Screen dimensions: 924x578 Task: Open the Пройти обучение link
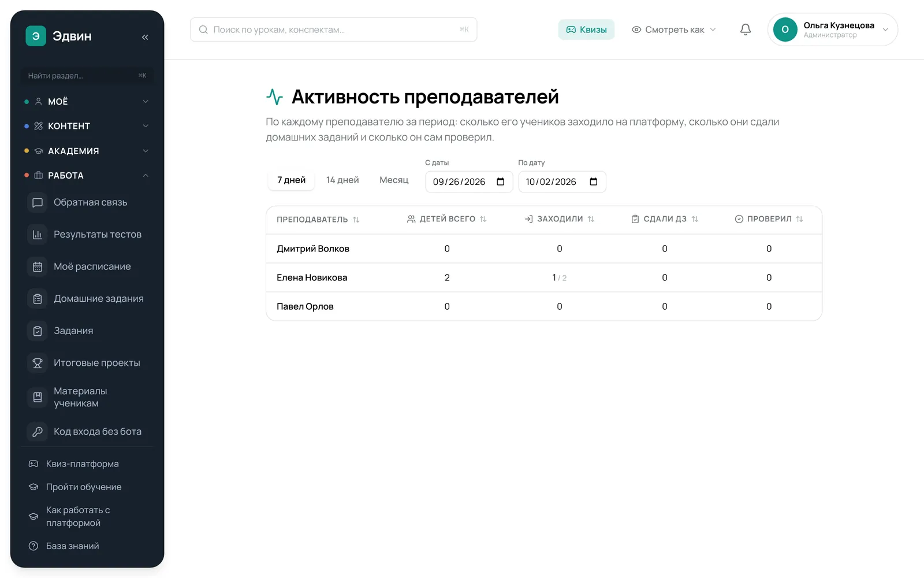(87, 487)
